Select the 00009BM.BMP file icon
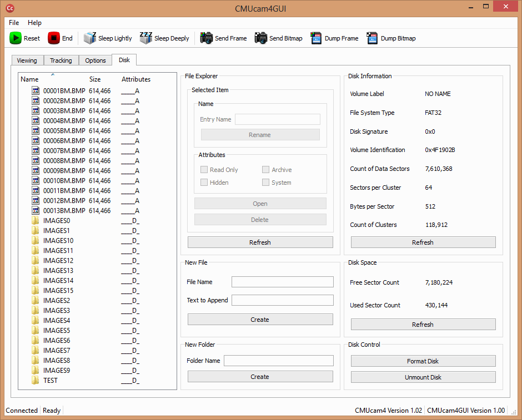The height and width of the screenshot is (420, 522). click(36, 170)
